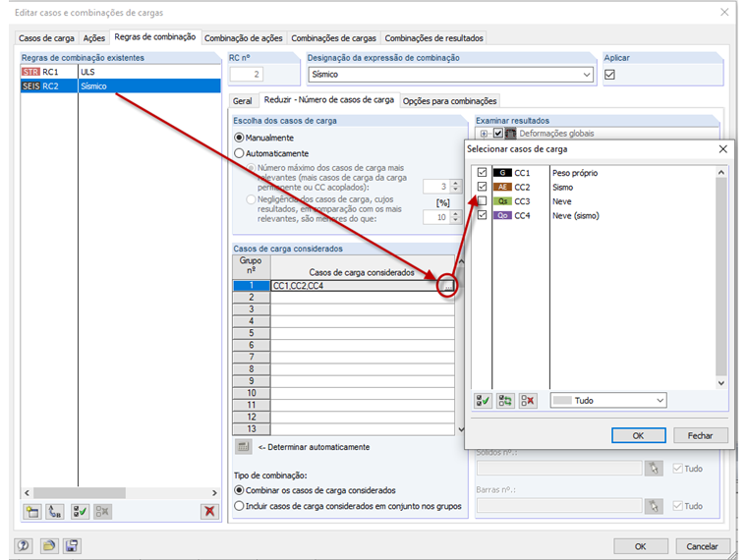Click the save settings disk icon

click(72, 545)
